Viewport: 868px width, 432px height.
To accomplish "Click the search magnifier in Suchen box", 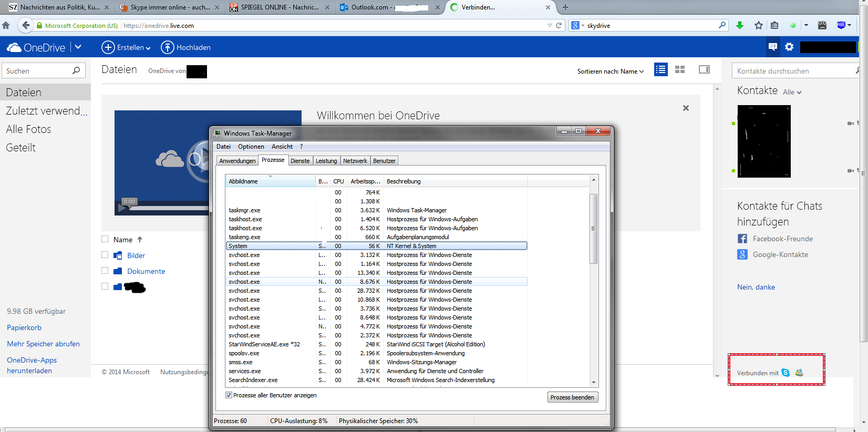I will (x=76, y=70).
